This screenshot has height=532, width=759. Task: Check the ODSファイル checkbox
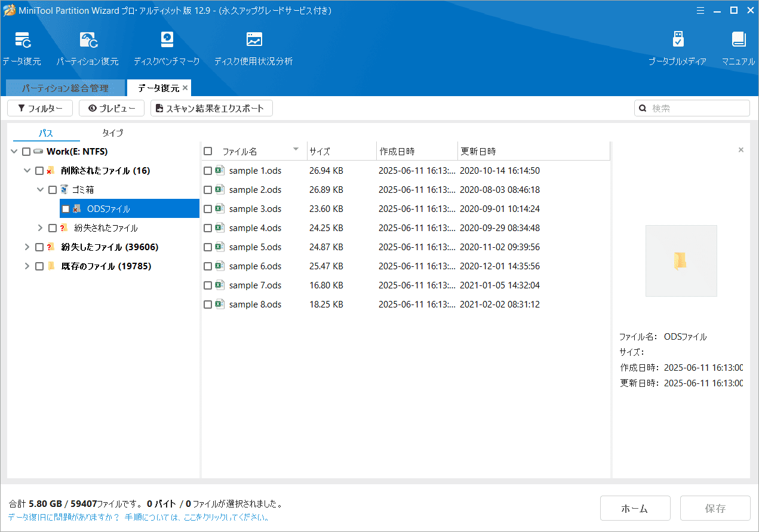(66, 209)
